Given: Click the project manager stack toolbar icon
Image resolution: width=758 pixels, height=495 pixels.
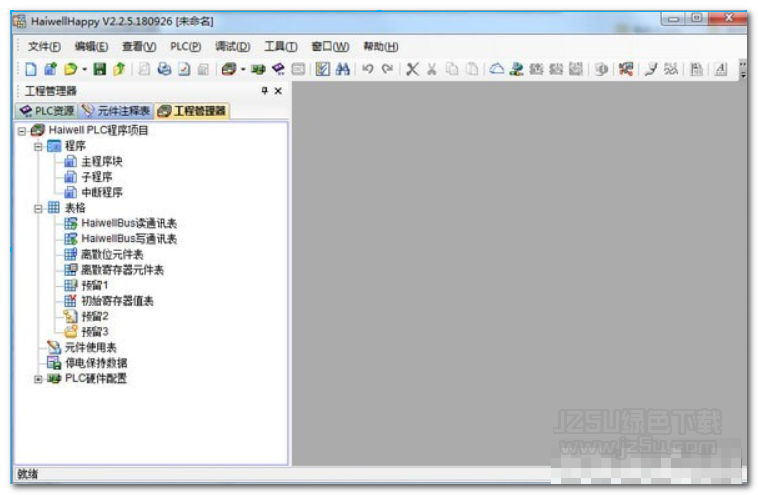Looking at the screenshot, I should pos(229,69).
